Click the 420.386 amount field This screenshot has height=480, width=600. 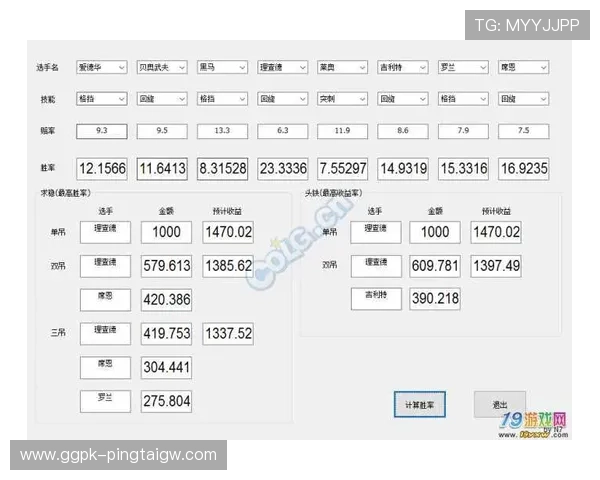166,300
